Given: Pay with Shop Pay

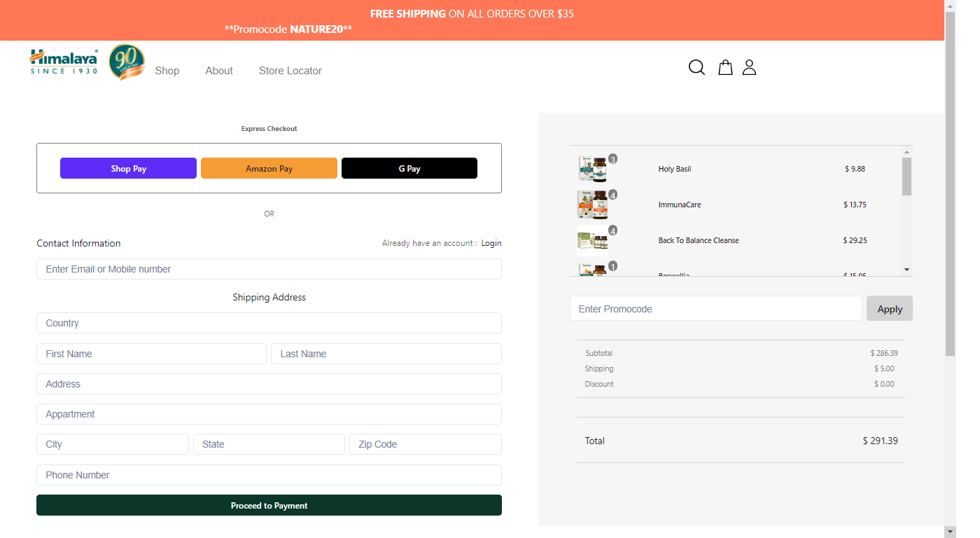Looking at the screenshot, I should coord(128,168).
